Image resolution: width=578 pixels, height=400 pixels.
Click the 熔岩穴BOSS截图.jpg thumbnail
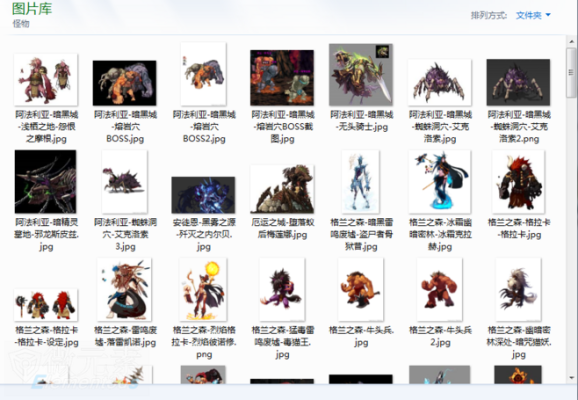[x=282, y=78]
